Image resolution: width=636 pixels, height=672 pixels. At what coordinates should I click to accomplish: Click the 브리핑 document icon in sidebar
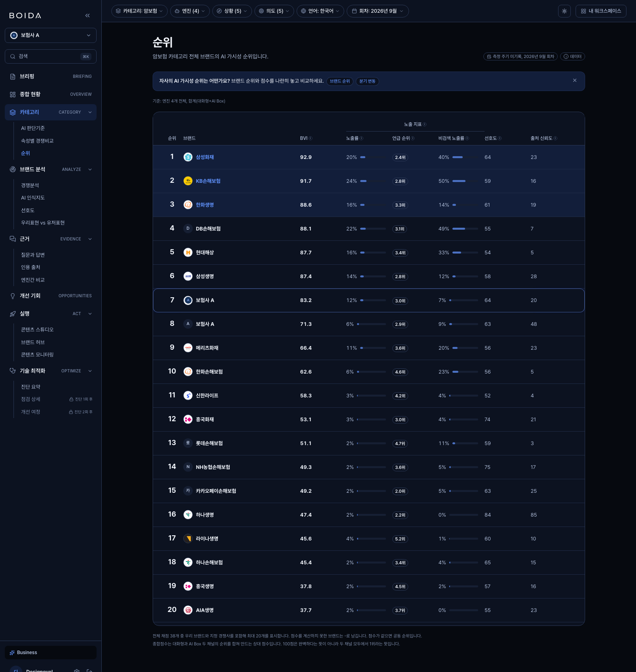click(x=13, y=76)
